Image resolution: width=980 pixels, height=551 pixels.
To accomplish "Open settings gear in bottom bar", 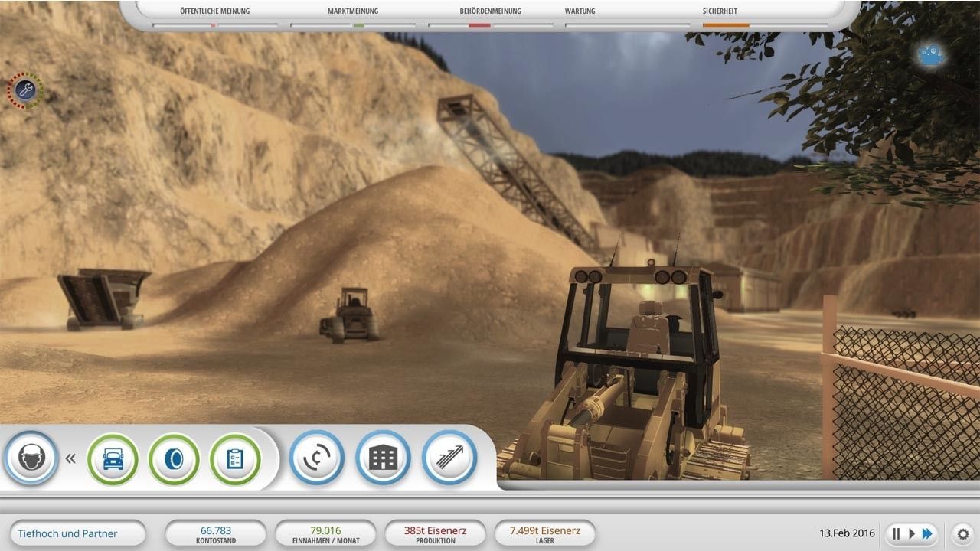I will [963, 533].
